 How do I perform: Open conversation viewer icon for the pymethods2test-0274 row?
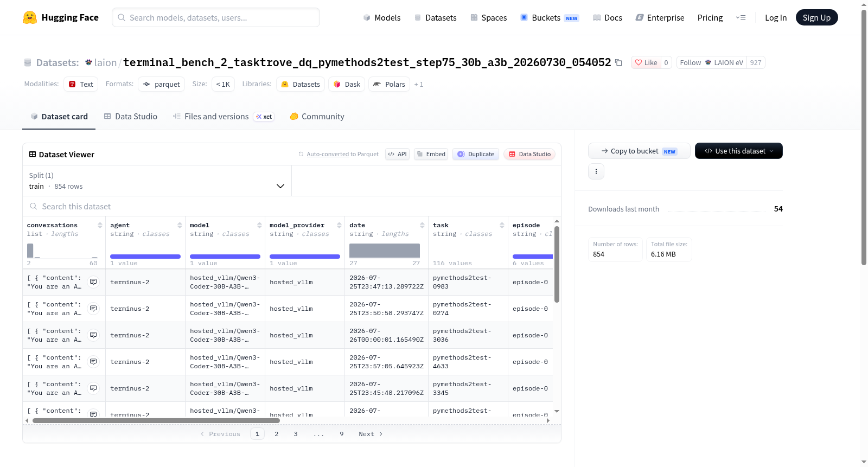click(93, 309)
